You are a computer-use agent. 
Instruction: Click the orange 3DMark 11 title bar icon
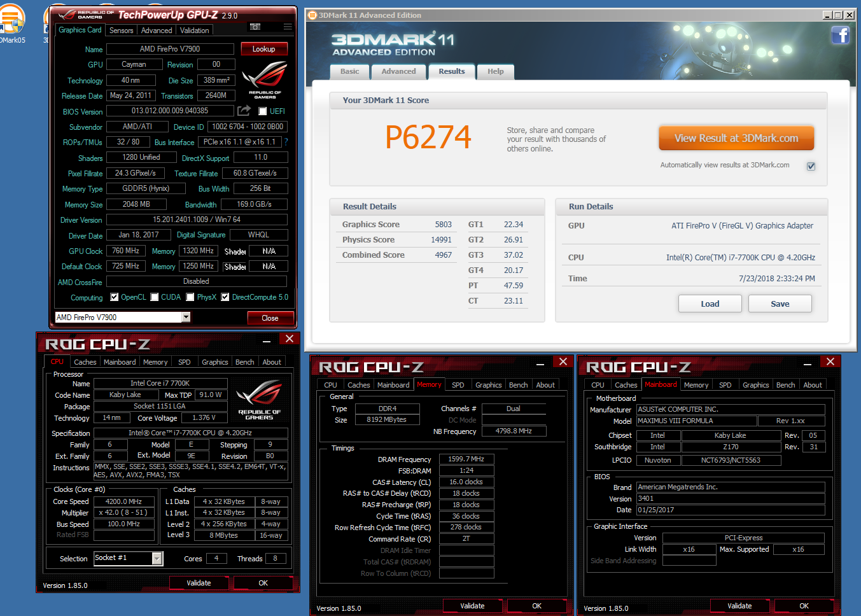coord(312,15)
